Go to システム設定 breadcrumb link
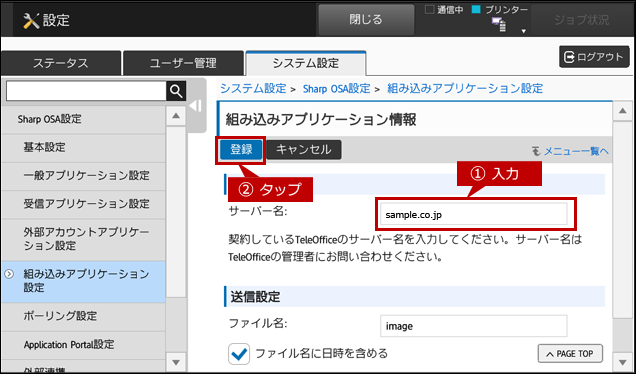636x374 pixels. pos(253,88)
